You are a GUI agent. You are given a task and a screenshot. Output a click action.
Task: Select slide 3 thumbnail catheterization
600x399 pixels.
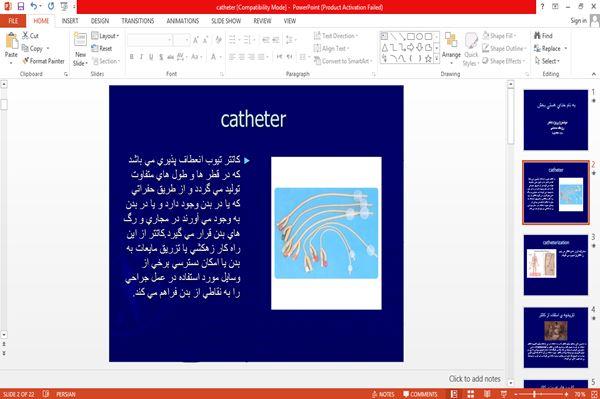tap(556, 265)
